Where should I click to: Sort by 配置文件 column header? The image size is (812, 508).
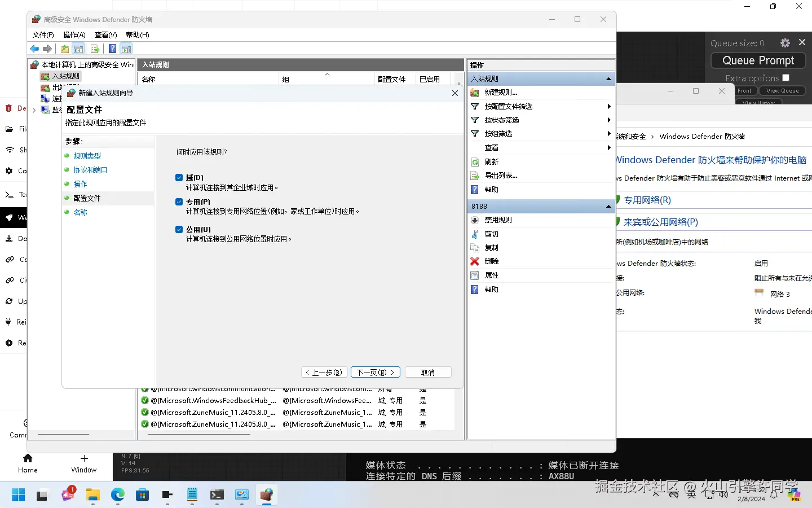click(395, 80)
